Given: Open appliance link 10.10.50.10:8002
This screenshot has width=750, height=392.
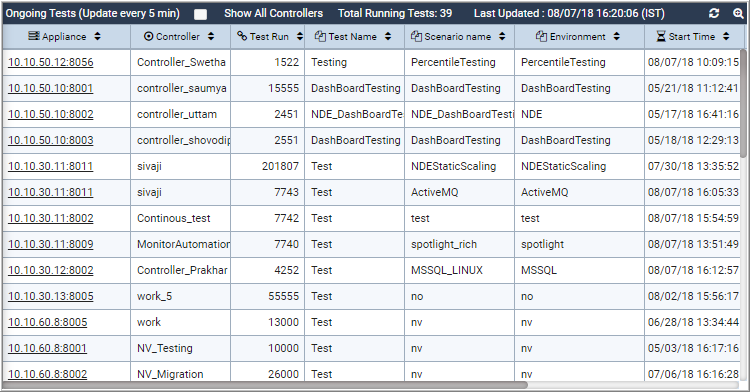Looking at the screenshot, I should (x=51, y=114).
